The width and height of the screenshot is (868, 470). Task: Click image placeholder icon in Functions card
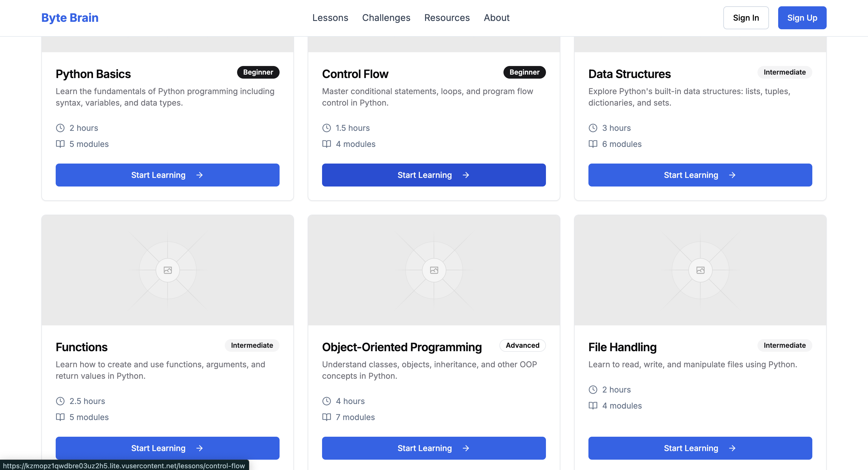167,270
